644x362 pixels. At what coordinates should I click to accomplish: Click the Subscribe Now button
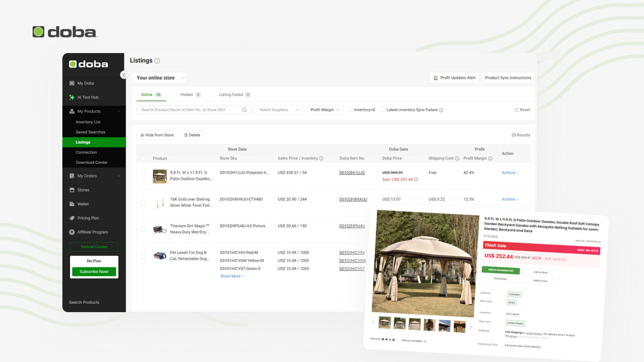(94, 271)
